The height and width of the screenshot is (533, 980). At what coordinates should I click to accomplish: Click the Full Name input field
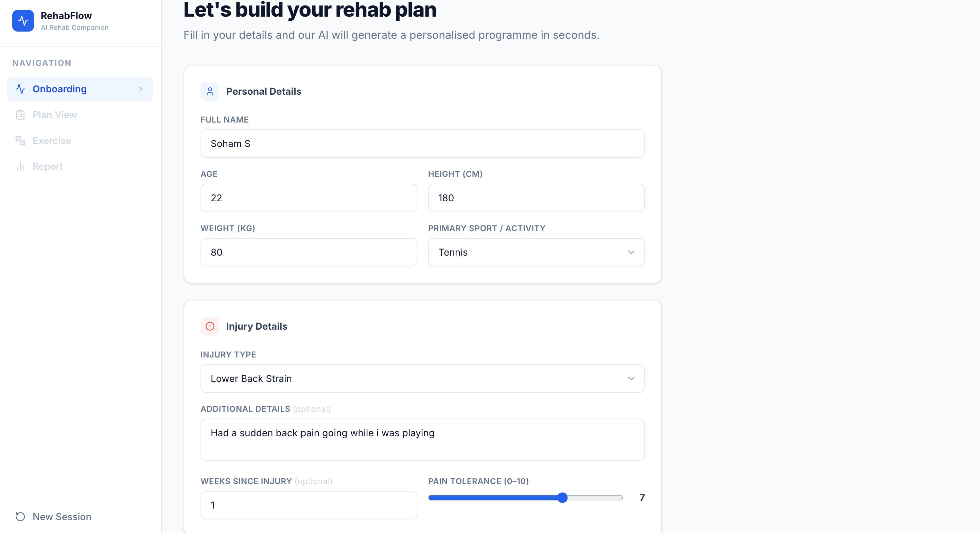(422, 144)
